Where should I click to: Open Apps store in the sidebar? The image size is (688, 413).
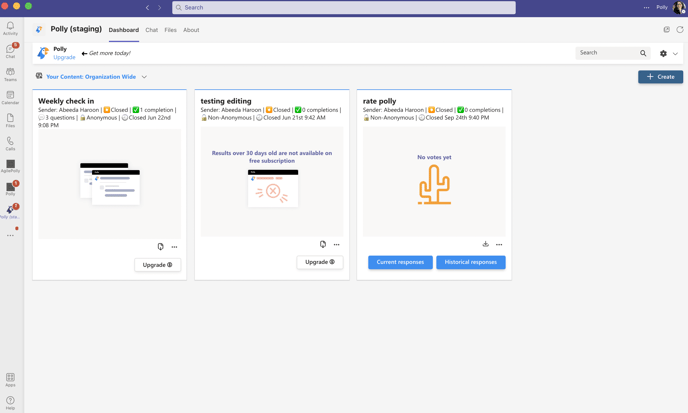(x=10, y=380)
